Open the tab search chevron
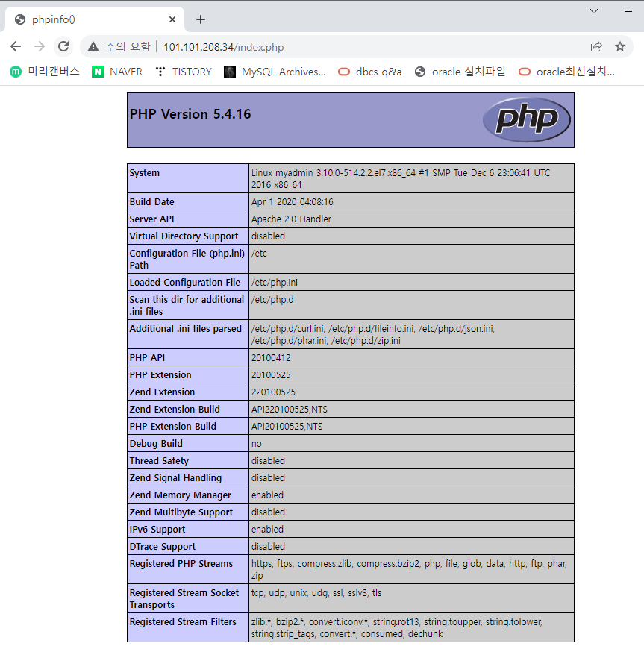 click(x=594, y=11)
